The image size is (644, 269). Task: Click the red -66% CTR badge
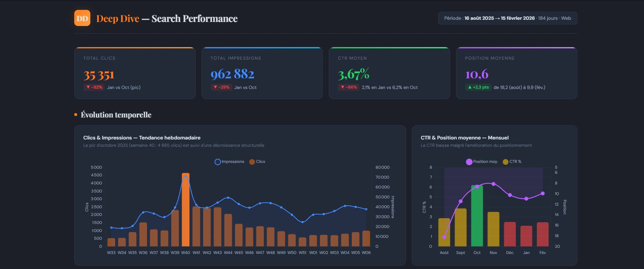(349, 87)
